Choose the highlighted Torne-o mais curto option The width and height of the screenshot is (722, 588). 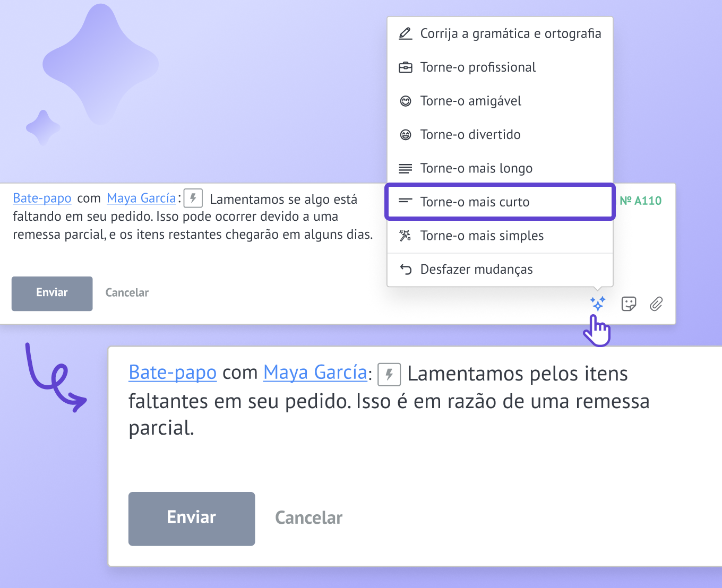500,202
